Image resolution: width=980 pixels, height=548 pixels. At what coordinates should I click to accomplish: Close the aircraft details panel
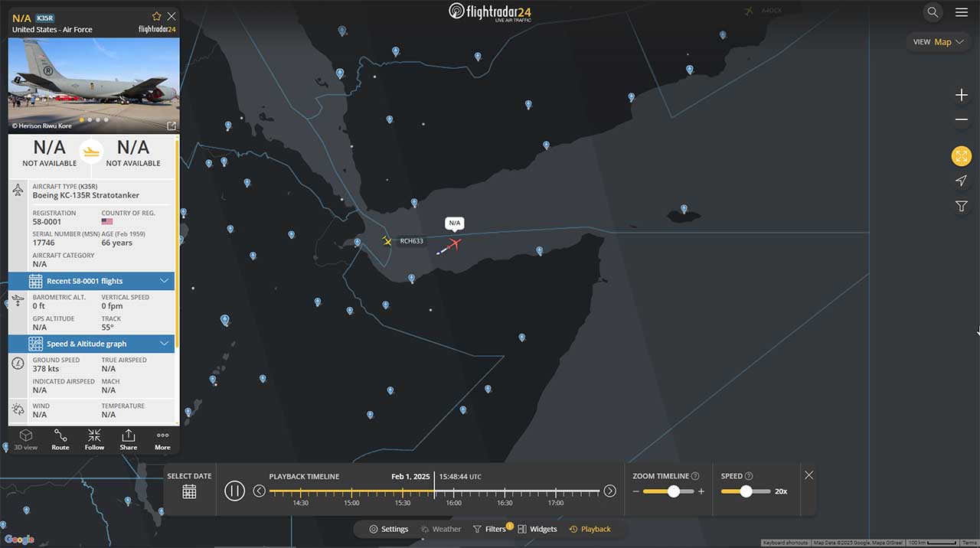[x=171, y=16]
